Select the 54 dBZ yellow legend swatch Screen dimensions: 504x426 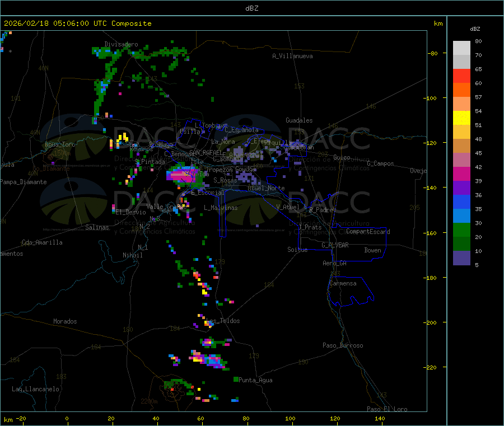pos(461,118)
